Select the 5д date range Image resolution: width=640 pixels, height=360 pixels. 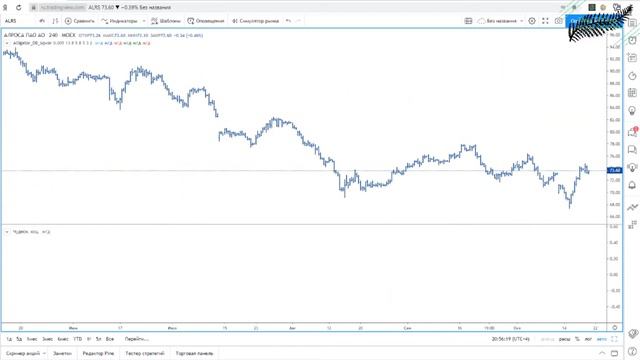pyautogui.click(x=19, y=339)
